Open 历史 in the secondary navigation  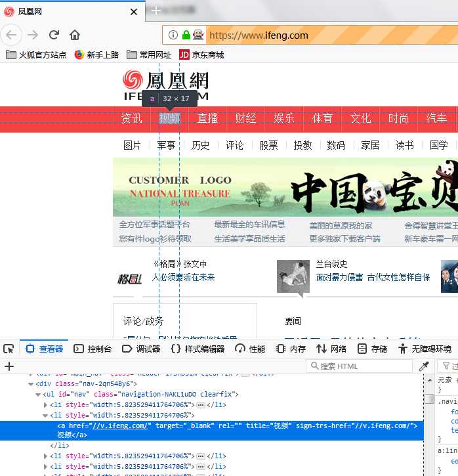point(200,145)
